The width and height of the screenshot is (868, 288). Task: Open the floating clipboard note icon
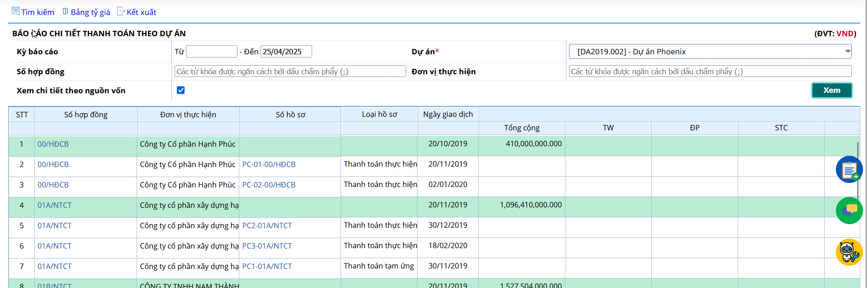[849, 169]
